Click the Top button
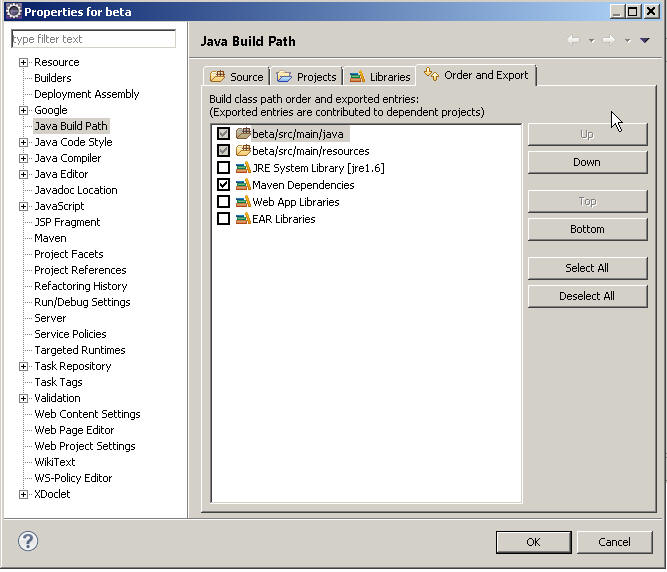The width and height of the screenshot is (667, 572). click(587, 201)
